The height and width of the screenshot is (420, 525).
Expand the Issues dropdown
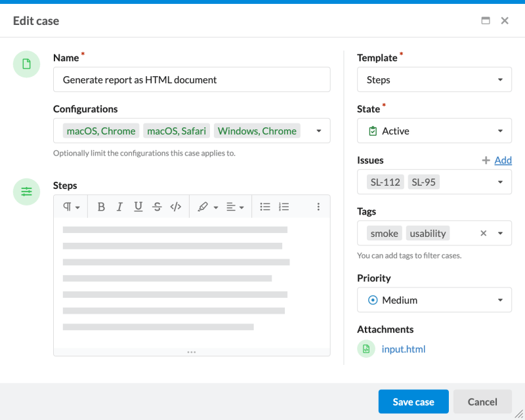click(x=500, y=182)
